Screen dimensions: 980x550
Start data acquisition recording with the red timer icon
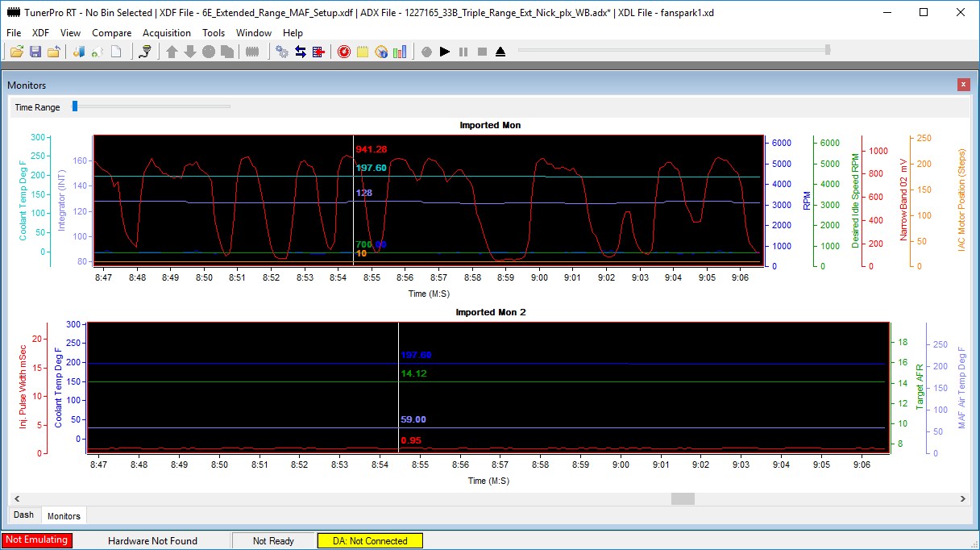(x=345, y=51)
